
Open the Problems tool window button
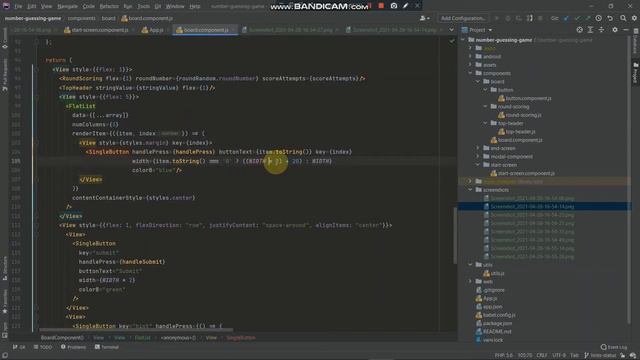point(73,347)
